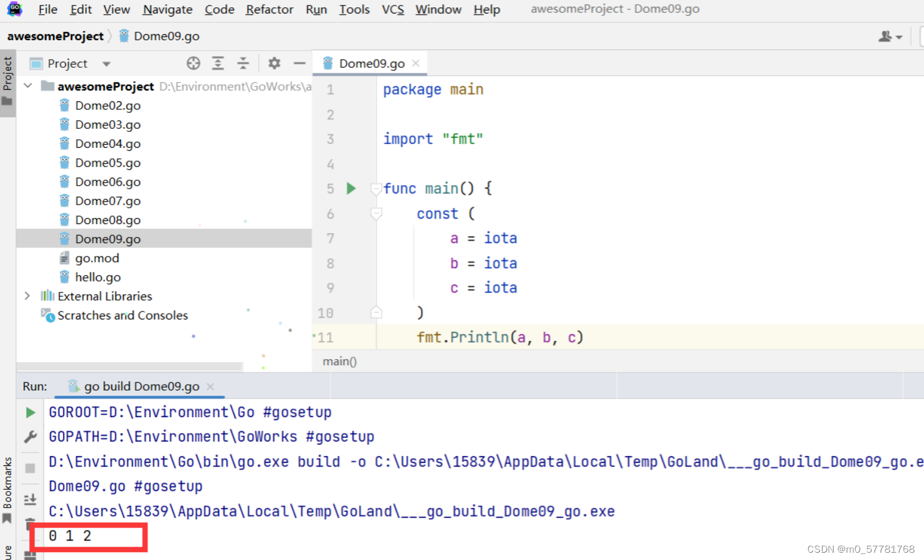Click the go.mod file icon
924x560 pixels.
64,258
